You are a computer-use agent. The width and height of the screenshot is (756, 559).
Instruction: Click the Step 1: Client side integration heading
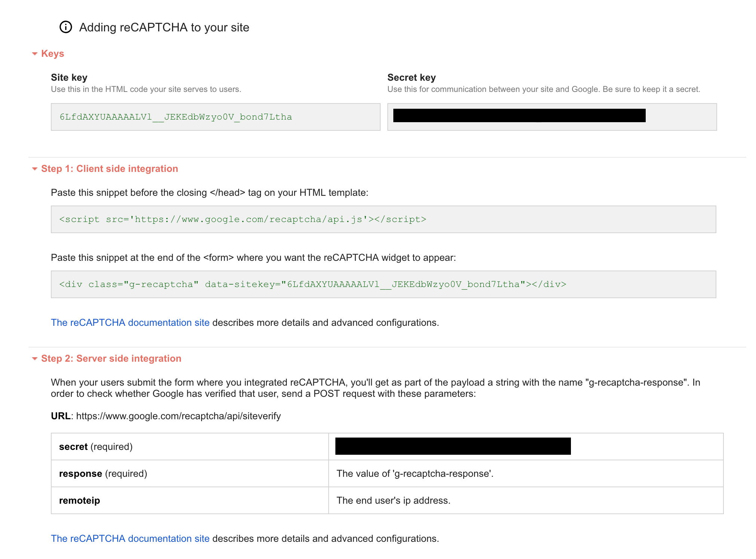coord(109,169)
